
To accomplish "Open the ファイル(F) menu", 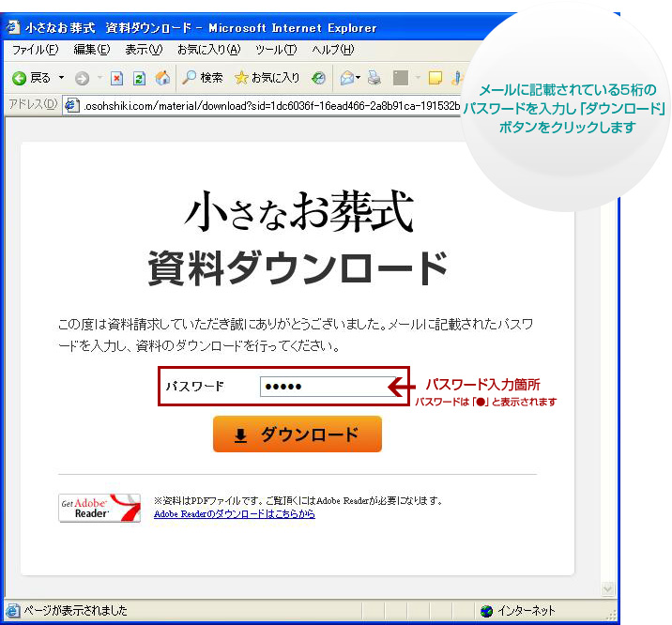I will [35, 50].
